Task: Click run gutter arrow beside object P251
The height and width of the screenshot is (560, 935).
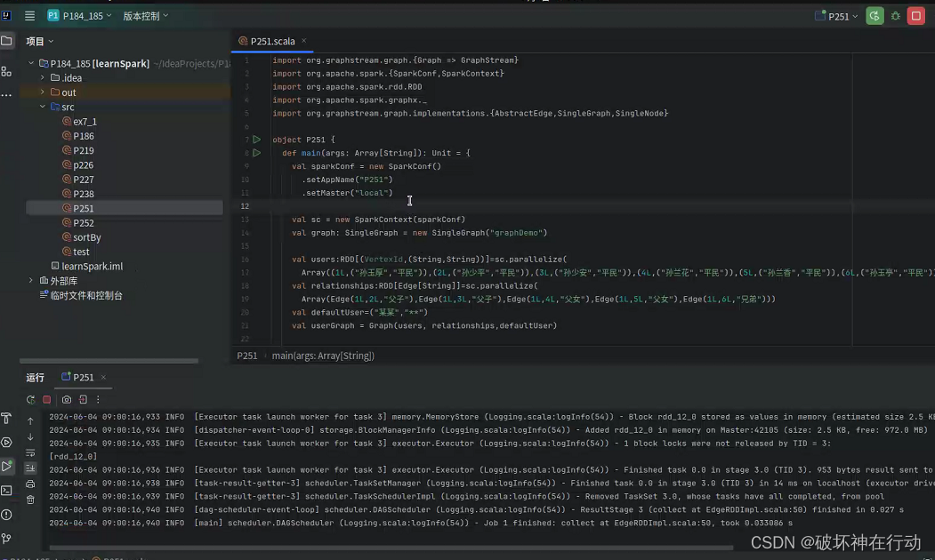Action: (256, 140)
